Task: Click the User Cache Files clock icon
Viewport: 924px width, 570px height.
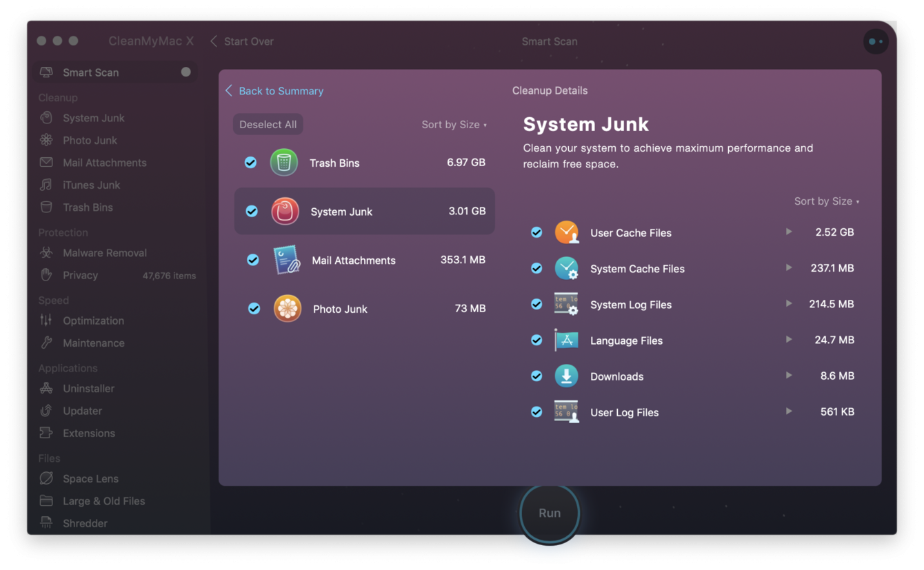Action: (567, 232)
